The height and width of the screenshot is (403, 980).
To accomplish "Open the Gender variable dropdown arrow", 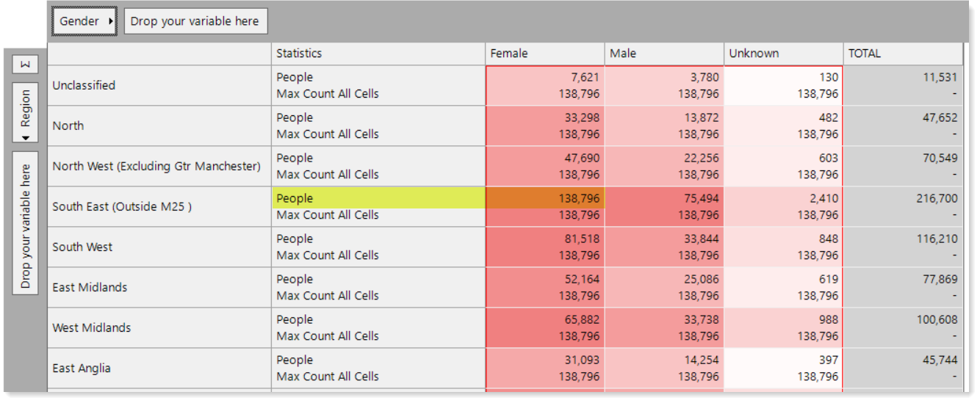I will pyautogui.click(x=110, y=21).
